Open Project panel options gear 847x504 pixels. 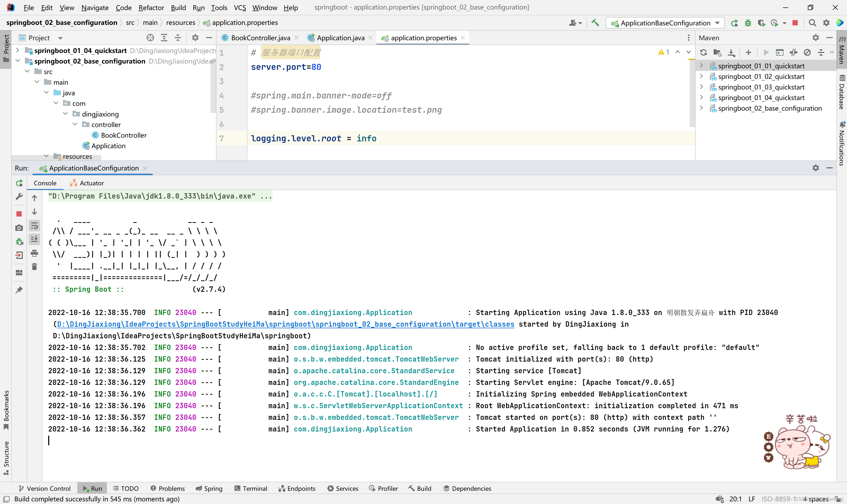pyautogui.click(x=195, y=38)
